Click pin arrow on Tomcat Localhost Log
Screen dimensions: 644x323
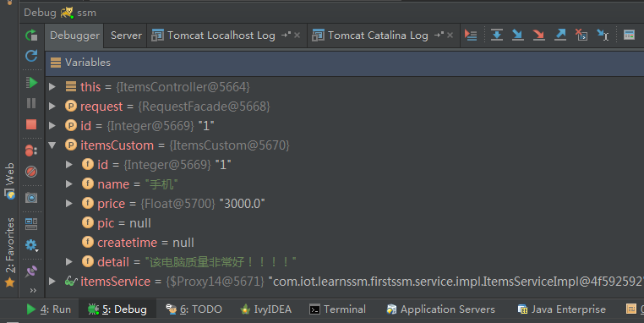tap(286, 36)
